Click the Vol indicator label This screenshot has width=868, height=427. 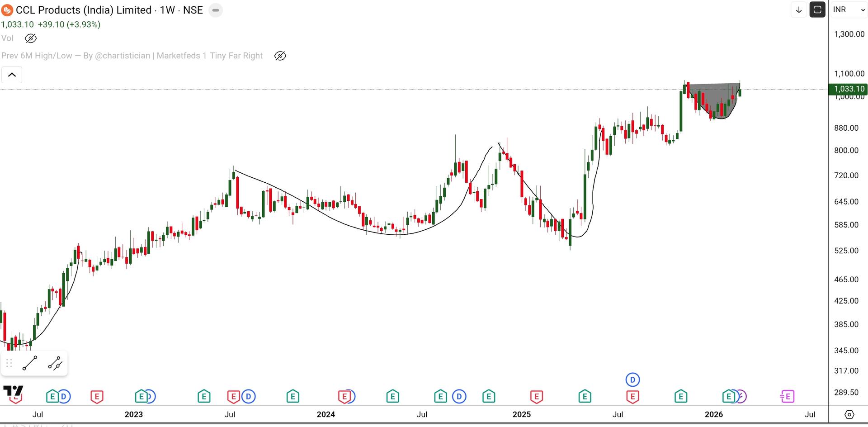coord(7,38)
